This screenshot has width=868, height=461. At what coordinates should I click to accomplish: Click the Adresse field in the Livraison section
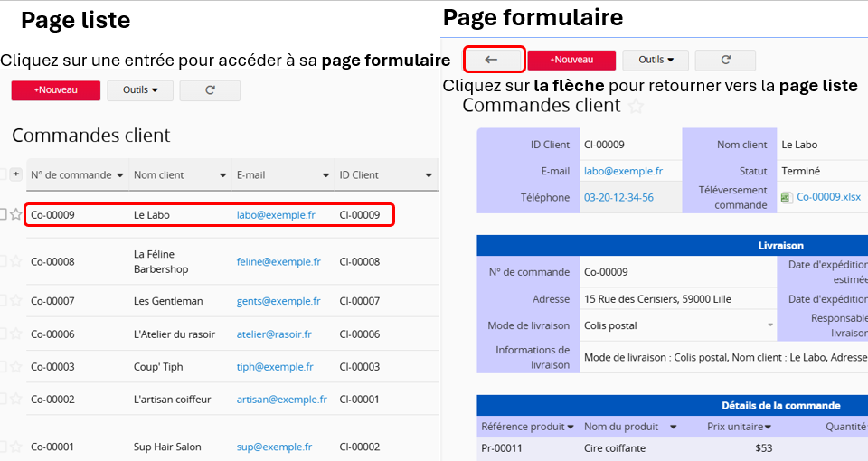pos(678,299)
